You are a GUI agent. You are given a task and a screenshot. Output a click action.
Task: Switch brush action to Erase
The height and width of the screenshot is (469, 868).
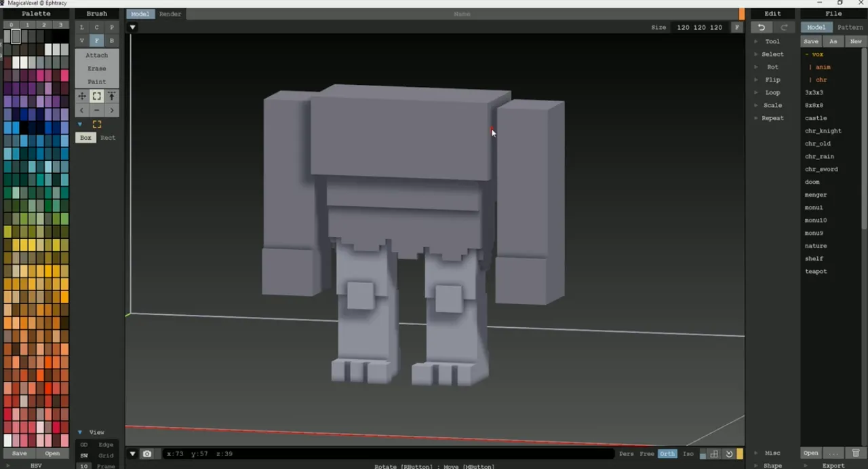[x=97, y=69]
